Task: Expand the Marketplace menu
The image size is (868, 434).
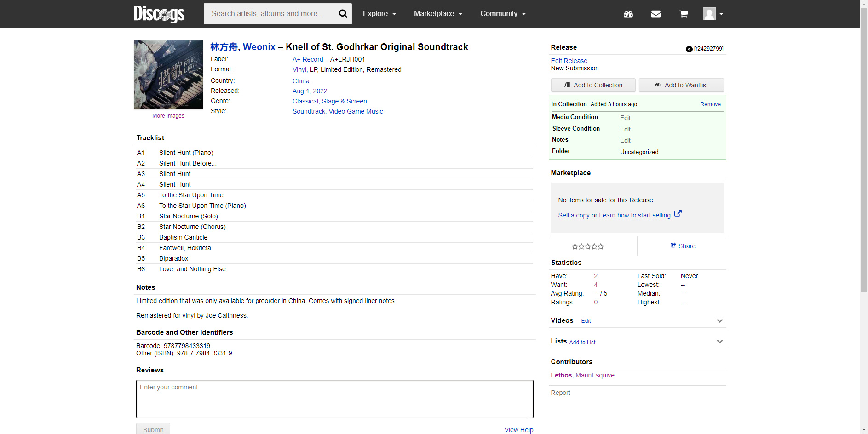Action: click(438, 14)
